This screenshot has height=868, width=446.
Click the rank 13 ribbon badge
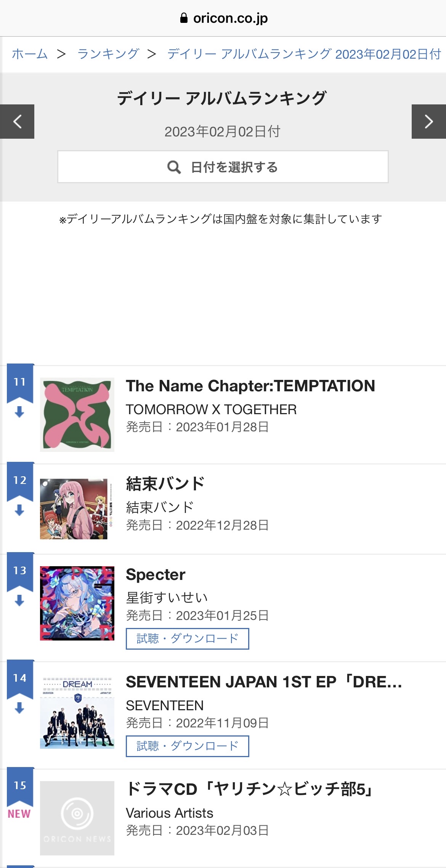click(20, 572)
